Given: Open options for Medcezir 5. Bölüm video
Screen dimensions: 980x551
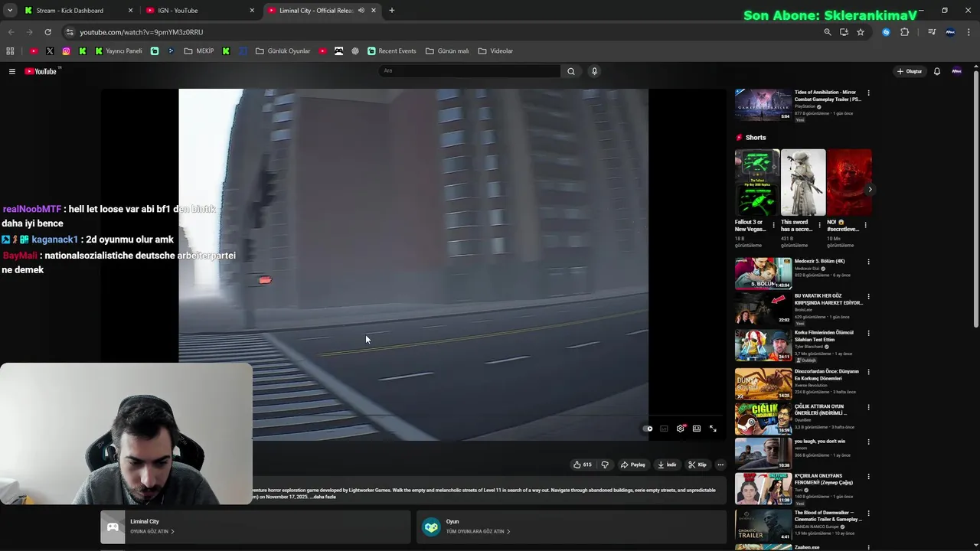Looking at the screenshot, I should pyautogui.click(x=868, y=262).
